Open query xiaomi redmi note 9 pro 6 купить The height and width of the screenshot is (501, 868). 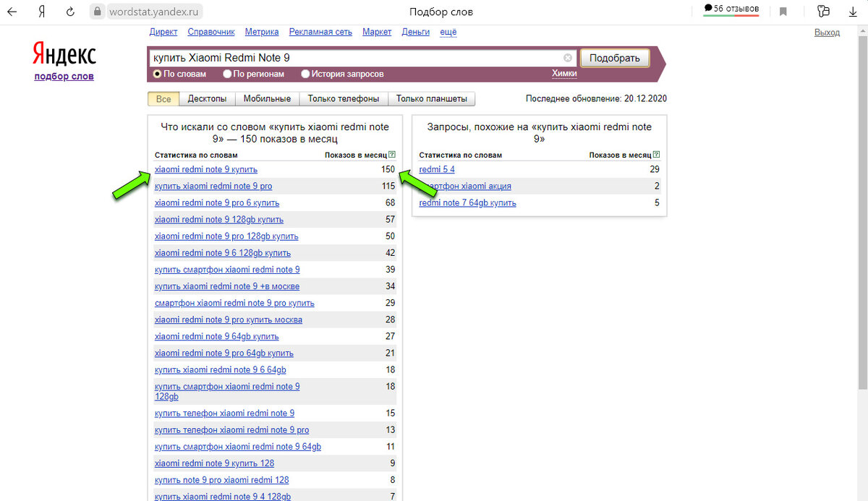[217, 203]
